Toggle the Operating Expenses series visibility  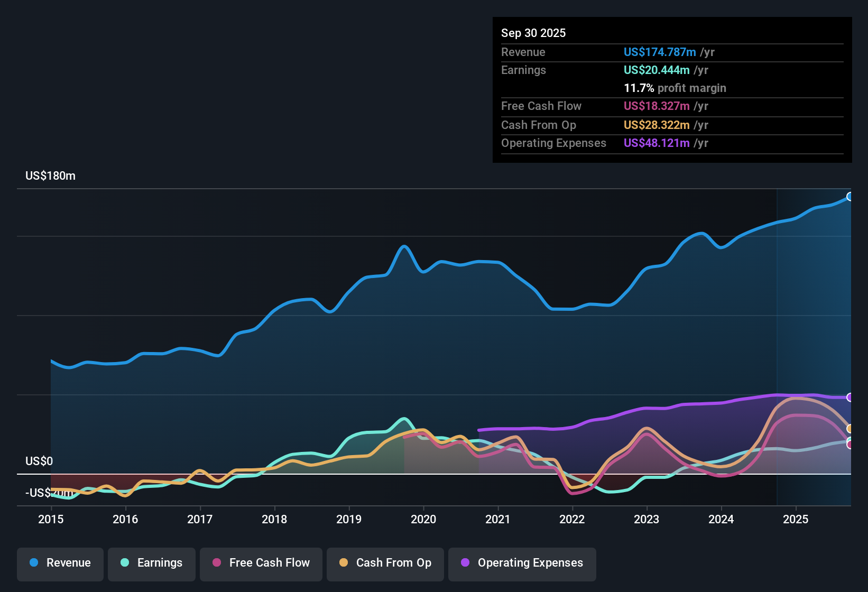(522, 563)
